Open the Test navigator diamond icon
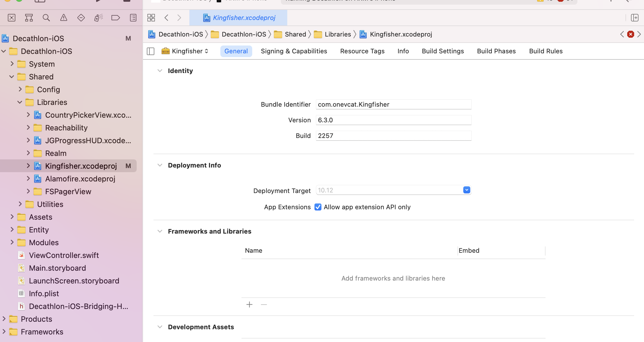Screen dimensions: 644x342 coord(81,18)
